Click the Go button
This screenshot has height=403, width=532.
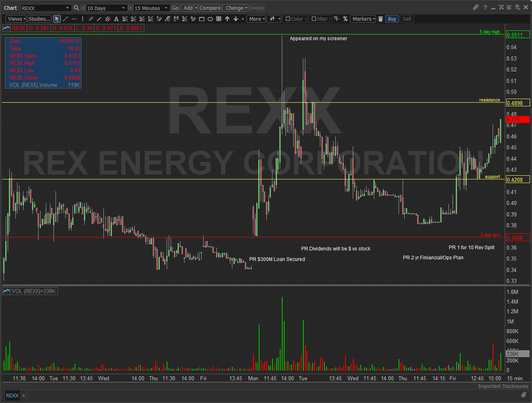175,8
